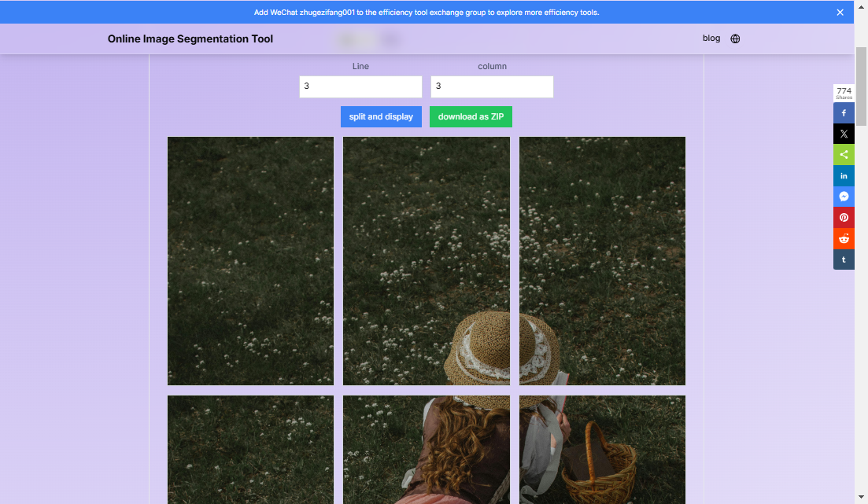Click the vertical scrollbar thumb
This screenshot has height=504, width=868.
pos(861,86)
